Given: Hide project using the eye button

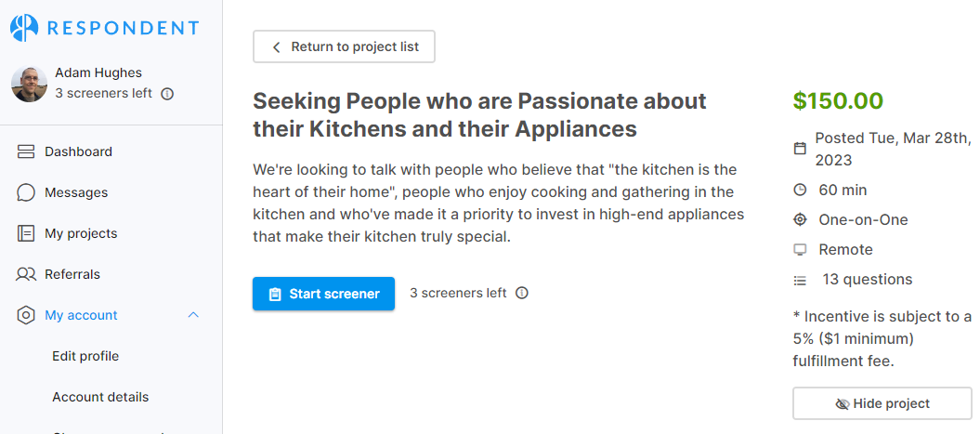Looking at the screenshot, I should coord(882,403).
